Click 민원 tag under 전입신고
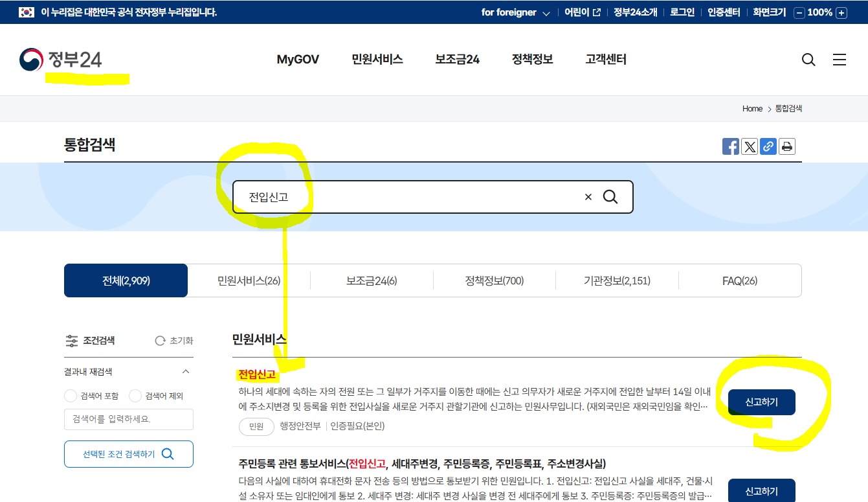The height and width of the screenshot is (502, 868). point(256,426)
